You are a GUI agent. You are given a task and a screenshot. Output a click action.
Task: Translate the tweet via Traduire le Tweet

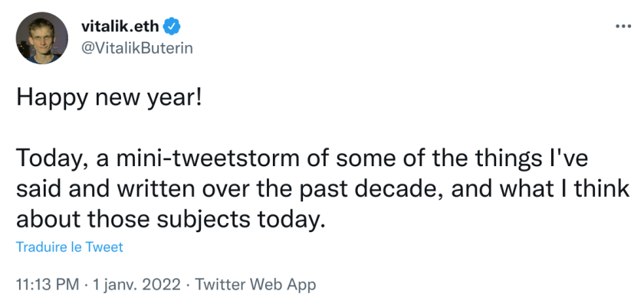70,247
